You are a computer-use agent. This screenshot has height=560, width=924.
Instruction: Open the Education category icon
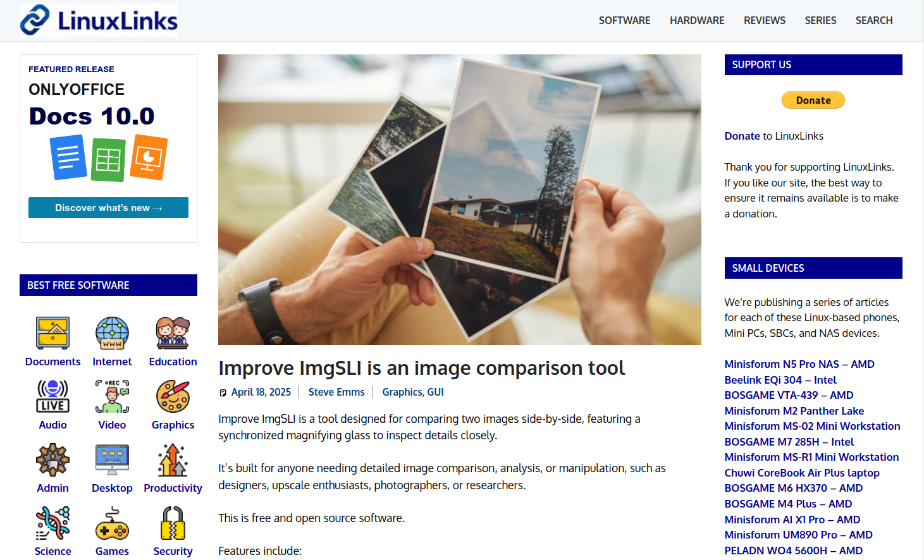[x=173, y=333]
